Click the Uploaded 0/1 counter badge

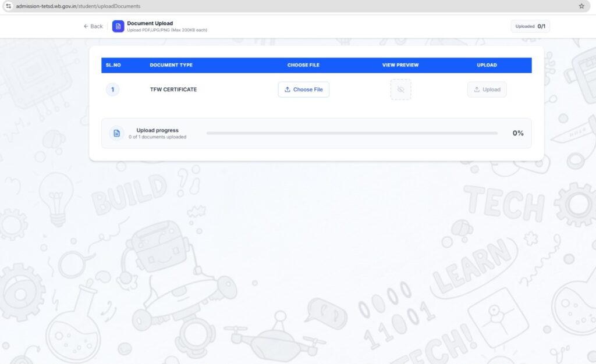(530, 26)
